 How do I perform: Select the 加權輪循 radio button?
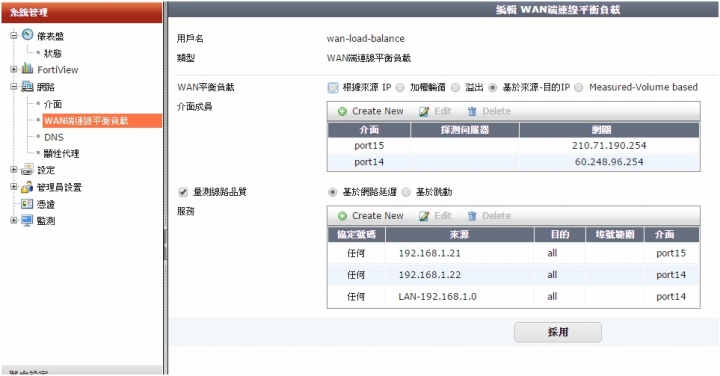400,87
